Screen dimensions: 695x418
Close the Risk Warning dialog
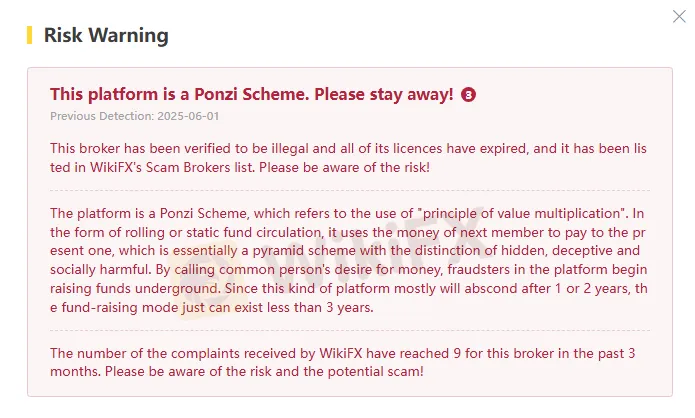pos(681,15)
